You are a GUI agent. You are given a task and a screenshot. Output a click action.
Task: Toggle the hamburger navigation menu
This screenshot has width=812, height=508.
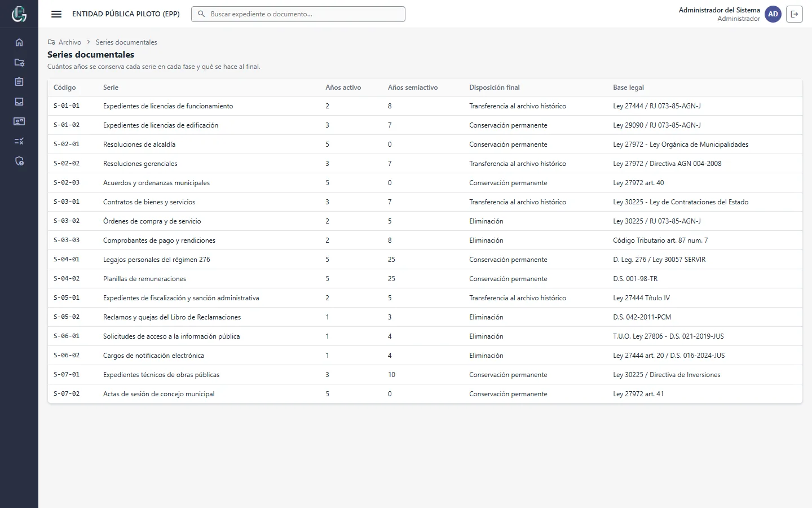coord(56,14)
